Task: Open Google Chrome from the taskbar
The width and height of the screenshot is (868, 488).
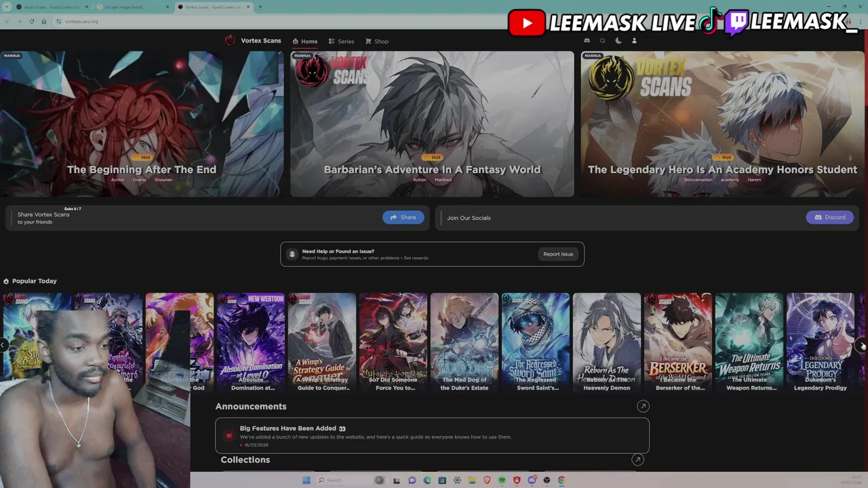Action: pyautogui.click(x=561, y=480)
